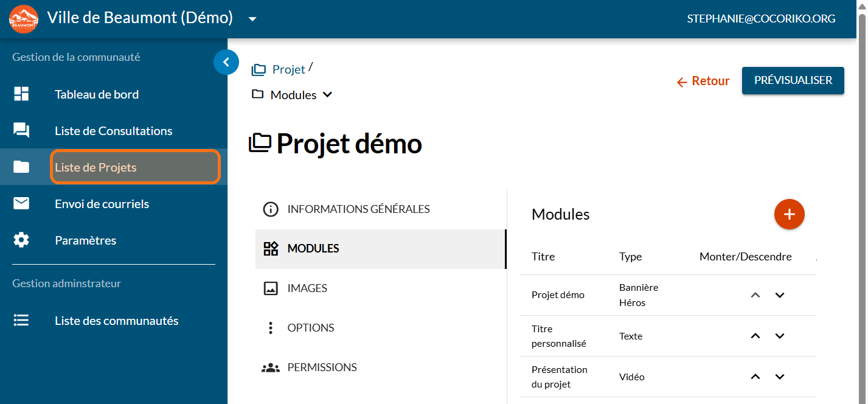This screenshot has height=404, width=868.
Task: Click the Liste de Consultations chat icon
Action: (21, 131)
